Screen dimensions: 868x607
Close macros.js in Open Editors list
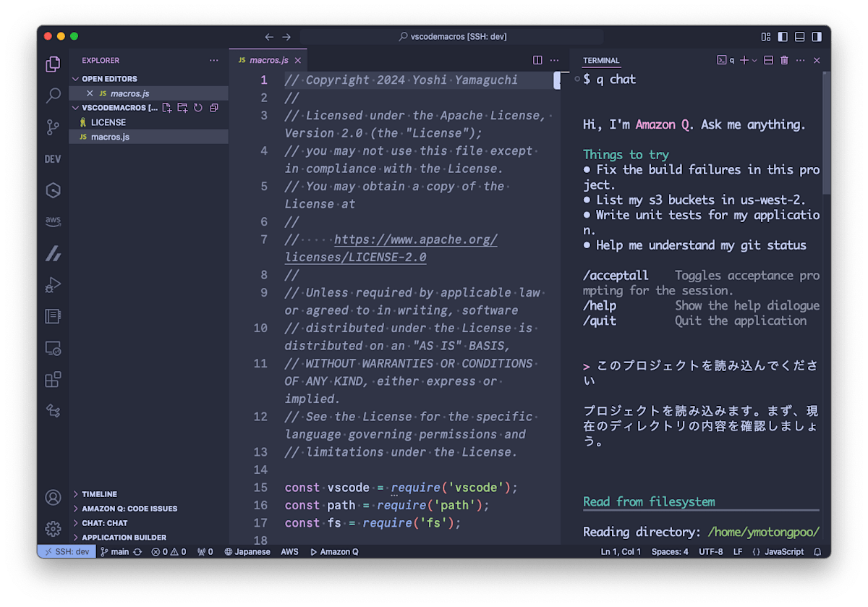pos(90,93)
